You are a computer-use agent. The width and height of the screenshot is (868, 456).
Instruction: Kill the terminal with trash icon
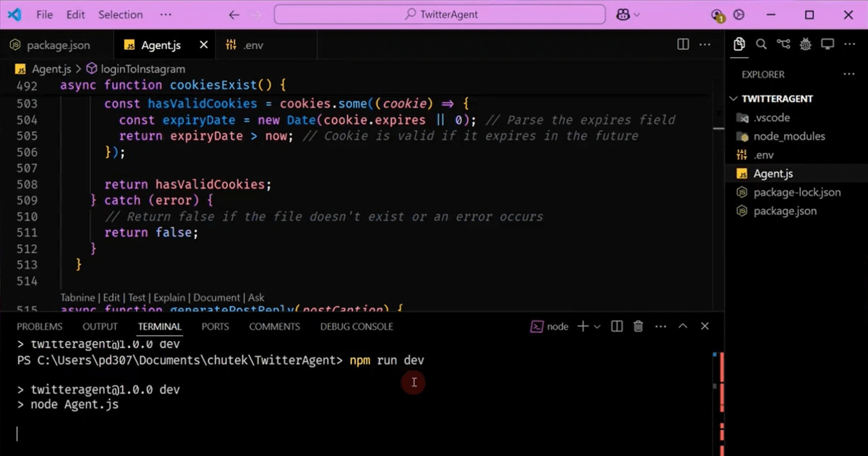click(639, 326)
